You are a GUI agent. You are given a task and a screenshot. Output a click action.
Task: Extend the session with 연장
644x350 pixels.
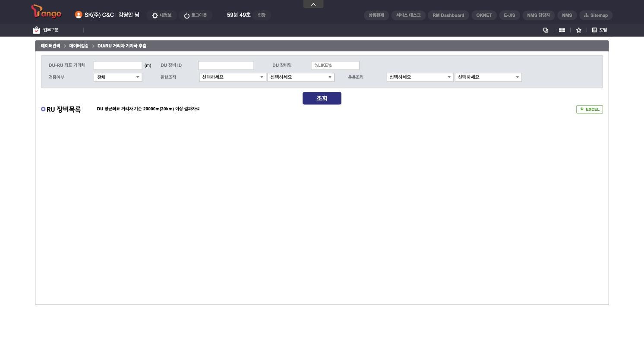click(262, 16)
